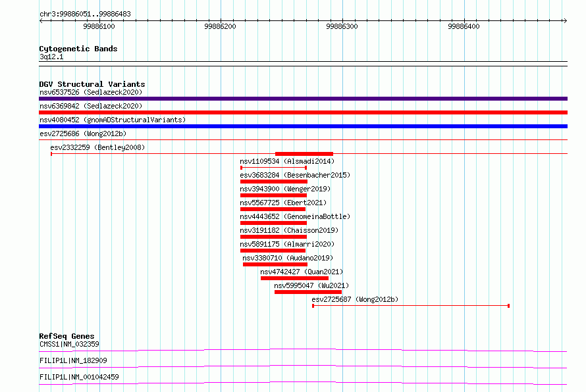Select the blue nsv4080452 variant bar

303,126
